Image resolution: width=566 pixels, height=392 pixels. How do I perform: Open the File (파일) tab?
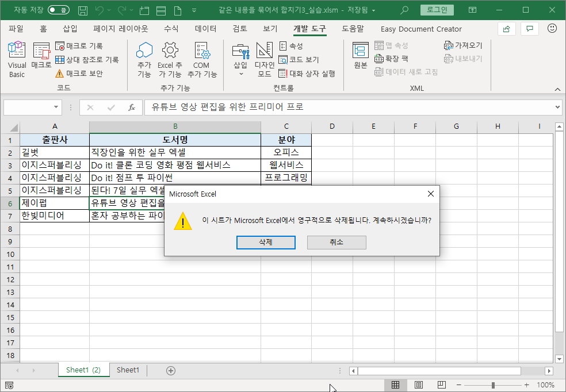point(16,29)
